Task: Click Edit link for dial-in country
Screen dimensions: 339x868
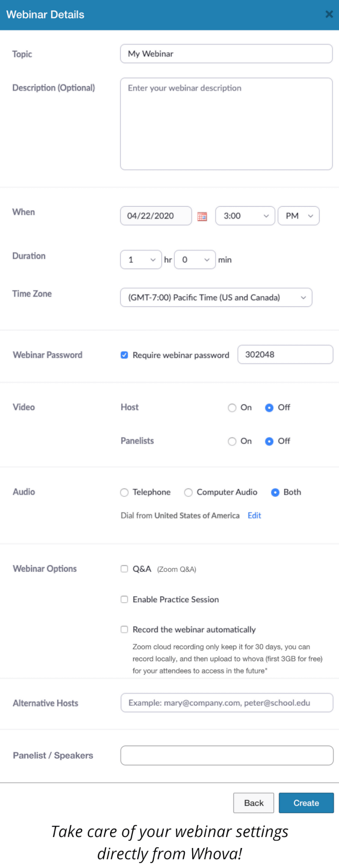Action: [x=254, y=515]
